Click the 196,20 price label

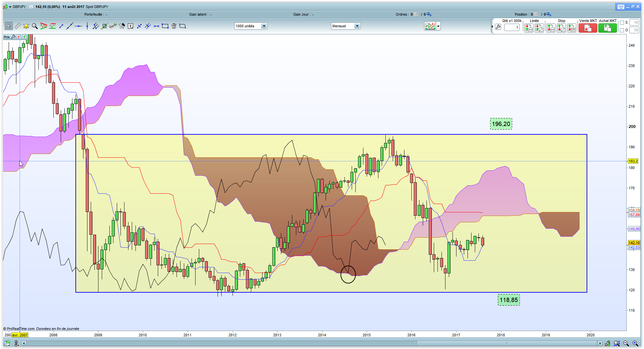tap(501, 124)
